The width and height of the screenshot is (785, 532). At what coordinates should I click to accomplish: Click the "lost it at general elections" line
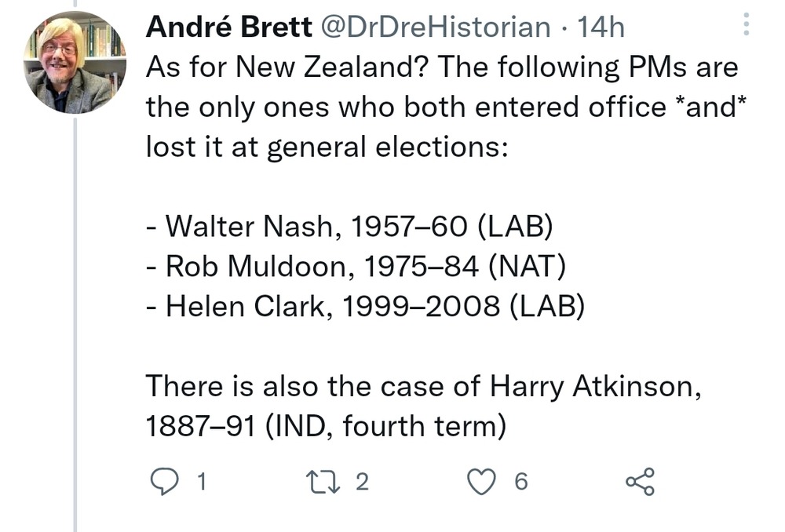pyautogui.click(x=327, y=147)
